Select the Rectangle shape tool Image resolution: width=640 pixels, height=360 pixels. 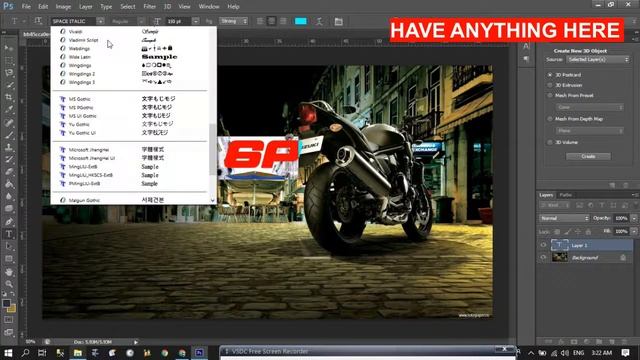point(9,259)
